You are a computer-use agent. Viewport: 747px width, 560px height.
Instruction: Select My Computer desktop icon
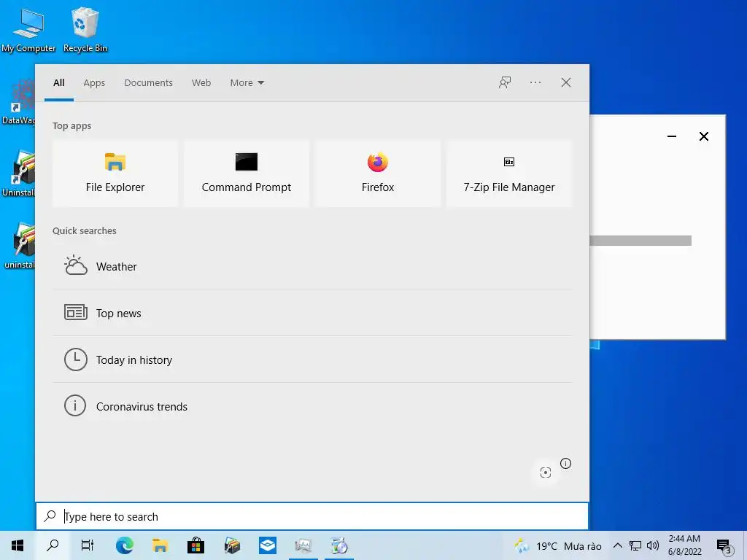28,30
